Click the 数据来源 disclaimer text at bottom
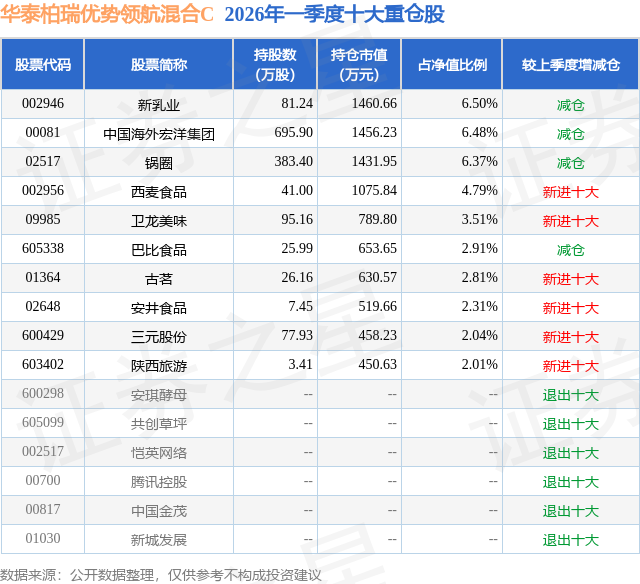Screen dimensions: 640x584 (161, 574)
